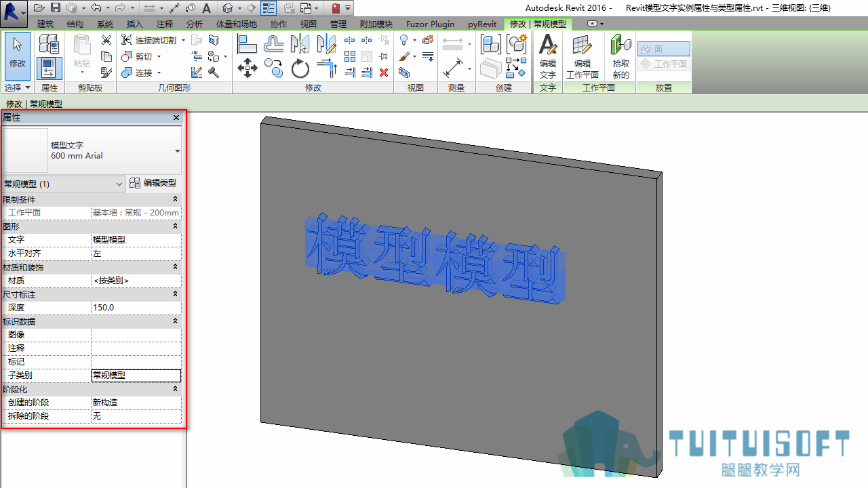Viewport: 868px width, 488px height.
Task: Select the Array tool
Action: coord(350,56)
